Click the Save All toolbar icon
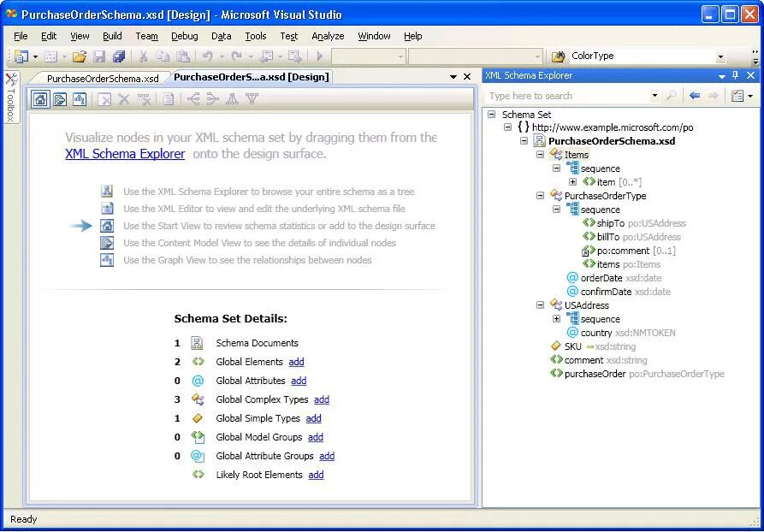The image size is (764, 532). tap(119, 57)
